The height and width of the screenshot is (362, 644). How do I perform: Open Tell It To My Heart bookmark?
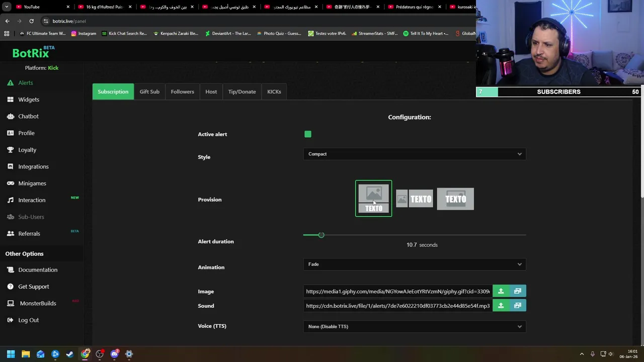tap(426, 34)
